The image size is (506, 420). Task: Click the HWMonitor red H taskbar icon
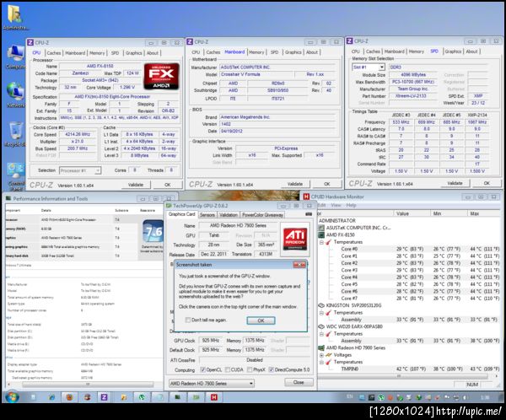pos(214,397)
